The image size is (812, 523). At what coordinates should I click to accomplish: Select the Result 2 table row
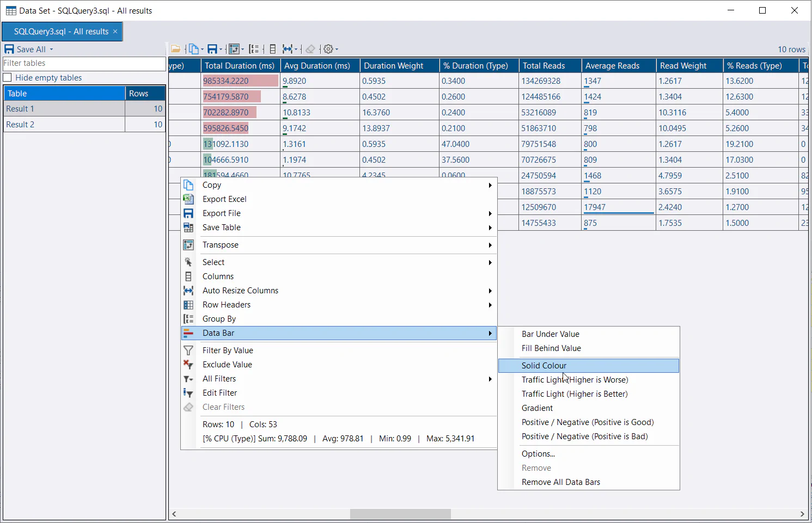click(x=84, y=125)
